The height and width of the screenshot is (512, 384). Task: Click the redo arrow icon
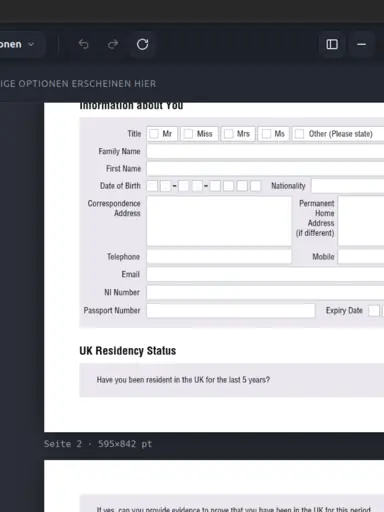pyautogui.click(x=113, y=44)
